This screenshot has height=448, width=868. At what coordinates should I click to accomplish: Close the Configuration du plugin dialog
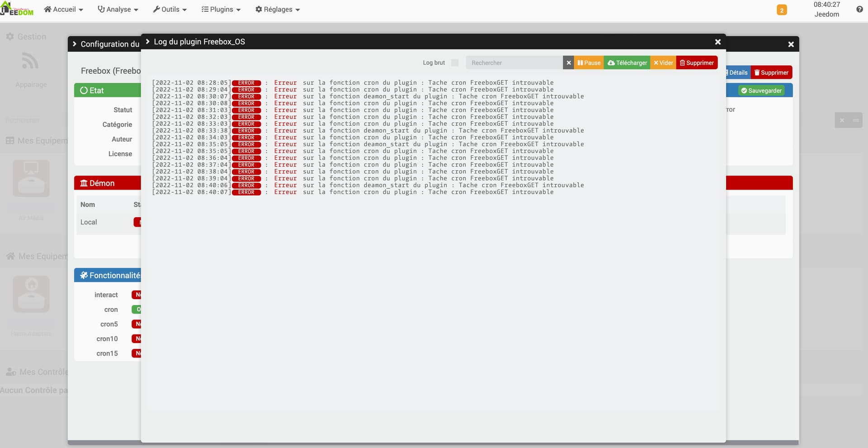tap(791, 44)
